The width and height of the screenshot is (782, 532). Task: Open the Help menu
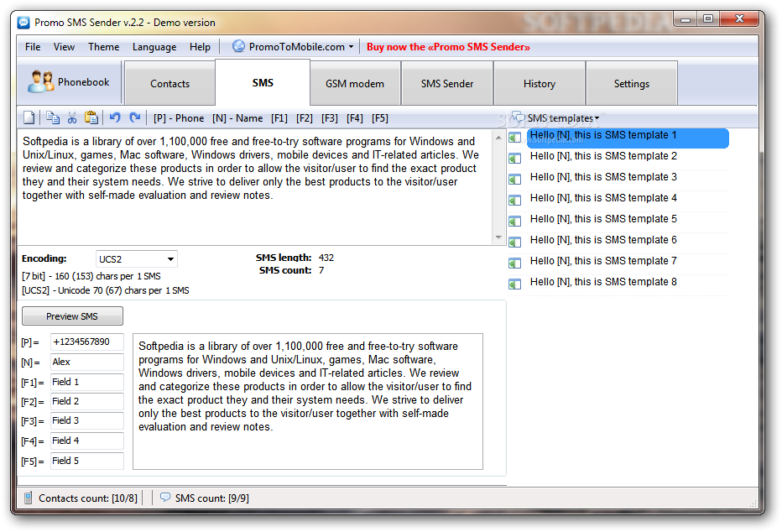tap(200, 47)
